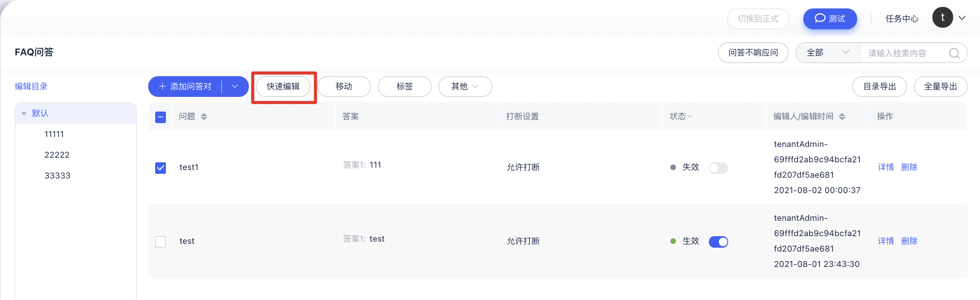This screenshot has height=300, width=980.
Task: Enable the test1 status switch
Action: [718, 168]
